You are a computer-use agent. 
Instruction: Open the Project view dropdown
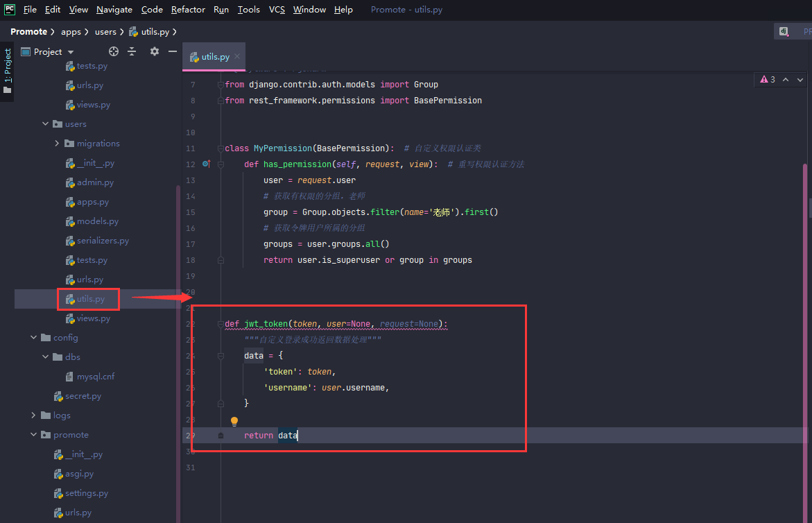pos(71,52)
